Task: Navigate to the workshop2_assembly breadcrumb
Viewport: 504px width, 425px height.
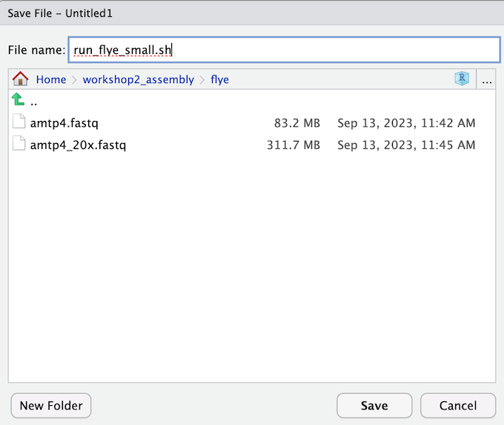Action: [138, 79]
